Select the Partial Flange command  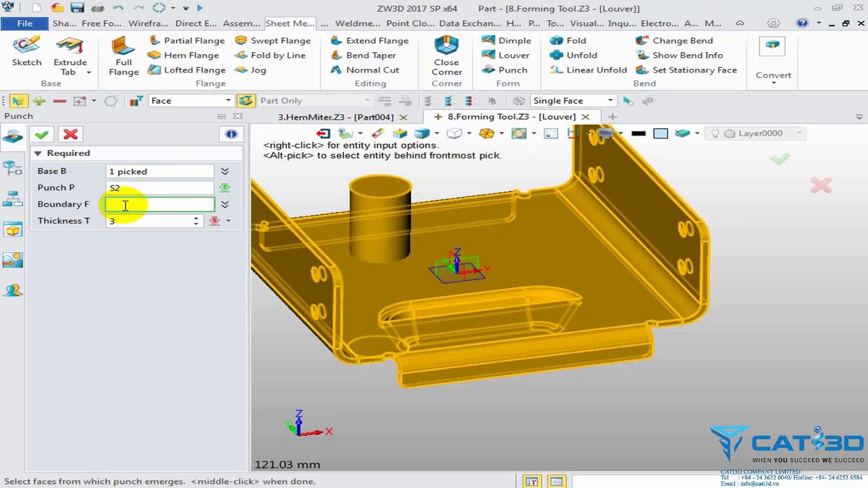tap(186, 41)
